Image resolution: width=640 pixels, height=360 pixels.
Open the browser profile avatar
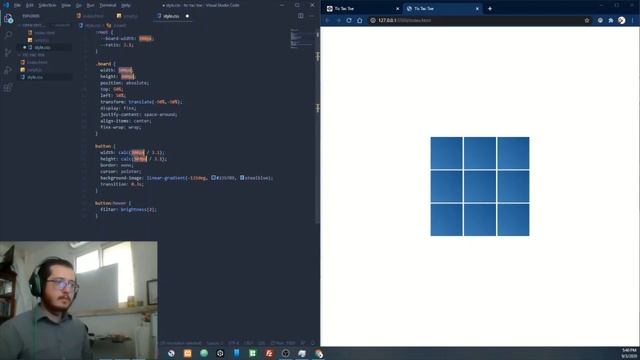pyautogui.click(x=621, y=20)
